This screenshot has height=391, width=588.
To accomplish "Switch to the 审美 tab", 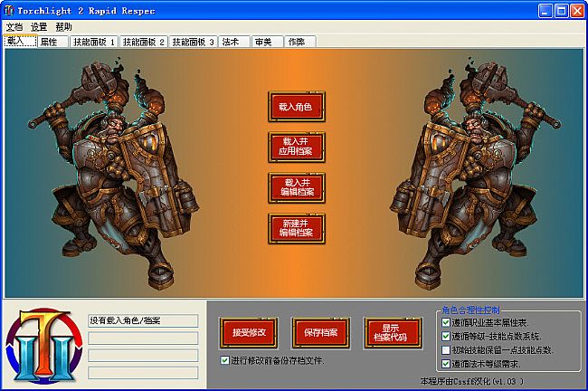I will [267, 42].
